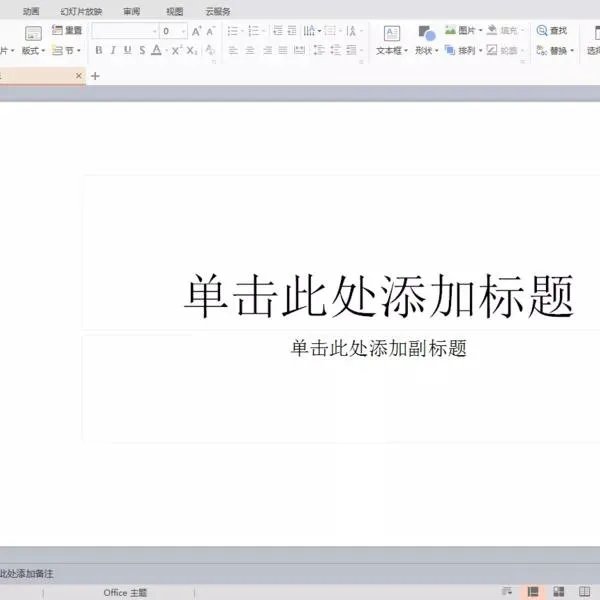
Task: Toggle italic formatting (I)
Action: 113,50
